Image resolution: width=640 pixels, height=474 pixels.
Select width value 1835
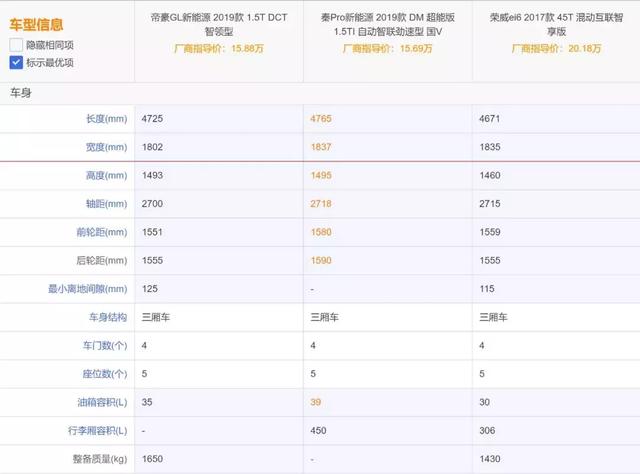point(490,147)
